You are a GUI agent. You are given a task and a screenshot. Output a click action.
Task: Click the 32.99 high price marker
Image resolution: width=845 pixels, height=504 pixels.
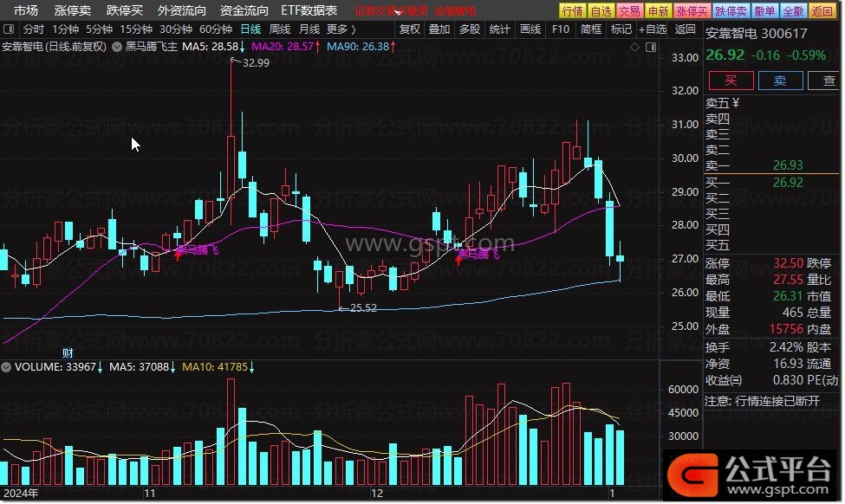pyautogui.click(x=256, y=63)
